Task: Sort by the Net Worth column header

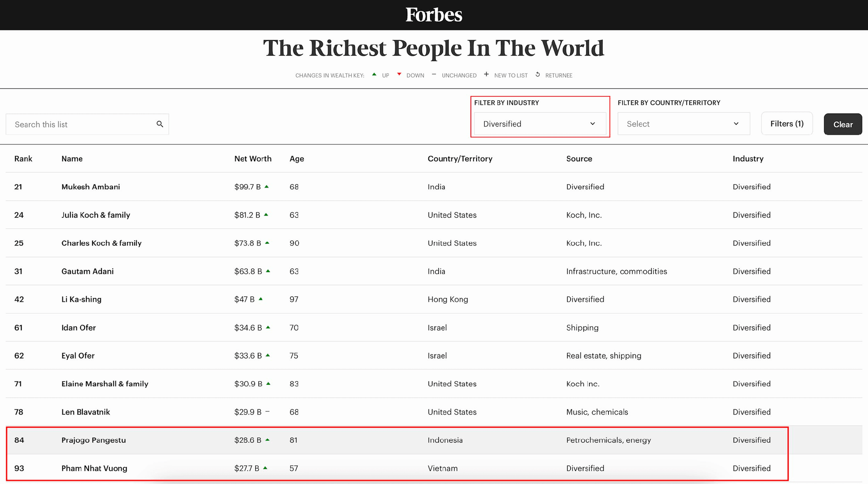Action: click(253, 159)
